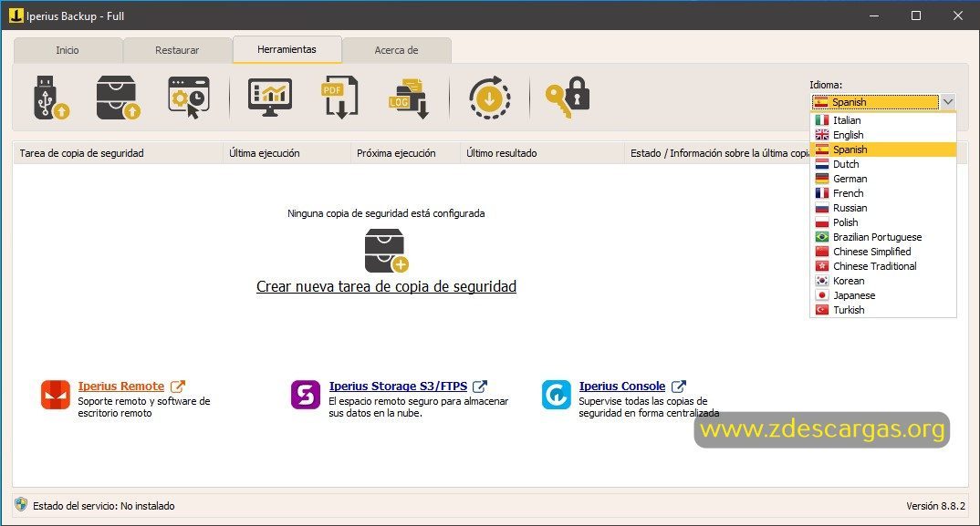The width and height of the screenshot is (980, 526).
Task: Choose Brazilian Portuguese language option
Action: click(x=883, y=237)
